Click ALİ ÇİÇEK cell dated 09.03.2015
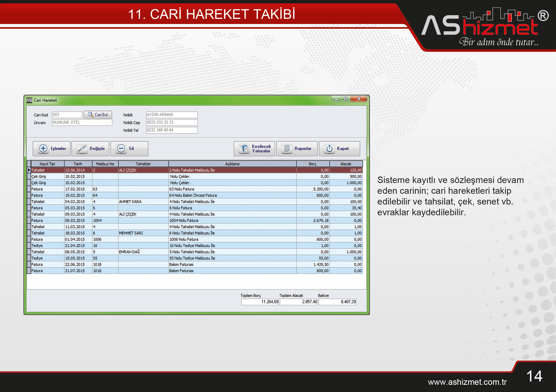The width and height of the screenshot is (556, 392). click(143, 214)
